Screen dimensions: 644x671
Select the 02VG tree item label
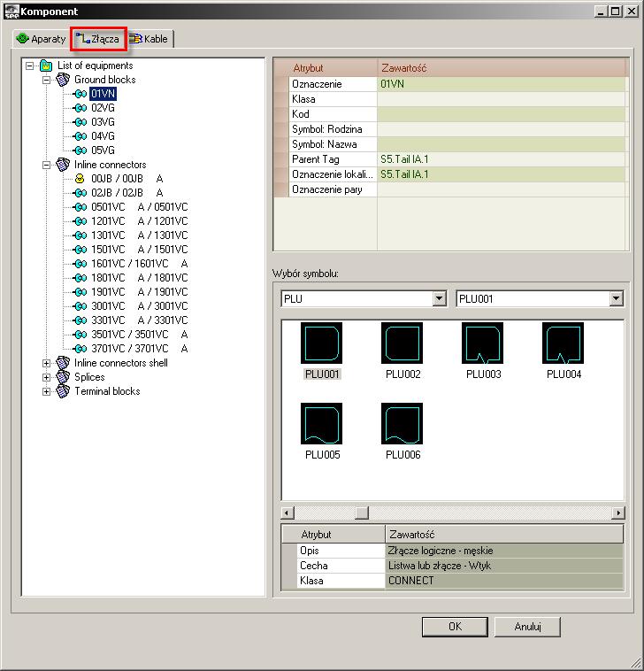pos(103,108)
